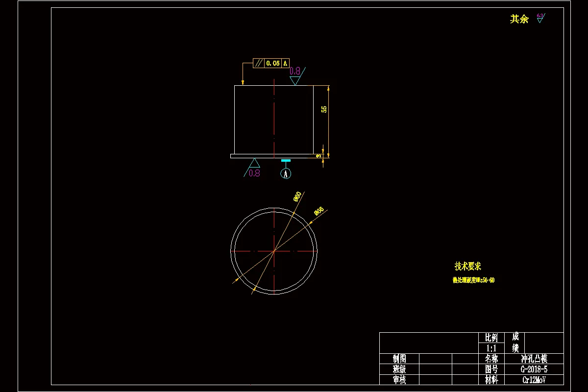Click the 班级 title block cell
The image size is (588, 392).
point(399,369)
